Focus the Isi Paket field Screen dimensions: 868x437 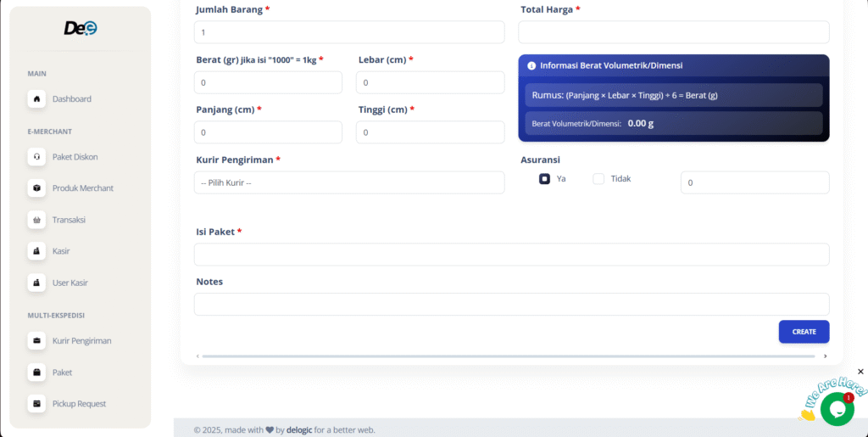point(511,255)
